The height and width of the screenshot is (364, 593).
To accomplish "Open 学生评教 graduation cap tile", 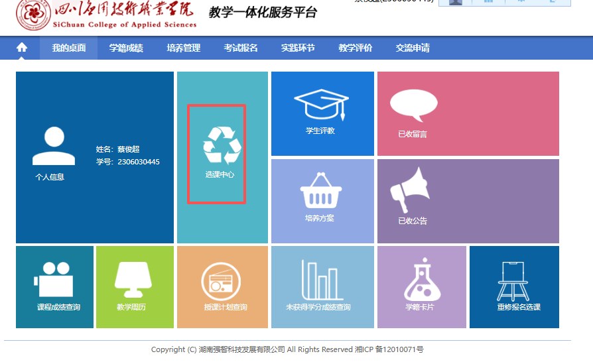I will tap(322, 113).
